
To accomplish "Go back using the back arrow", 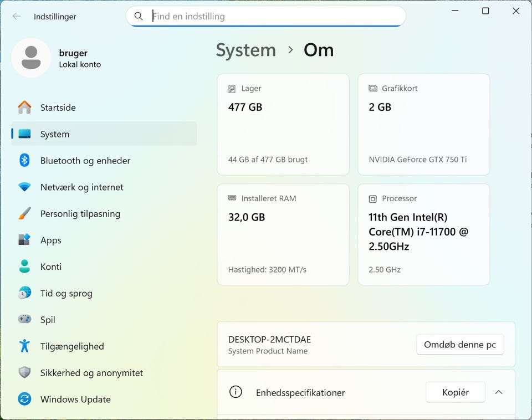I will click(x=17, y=16).
